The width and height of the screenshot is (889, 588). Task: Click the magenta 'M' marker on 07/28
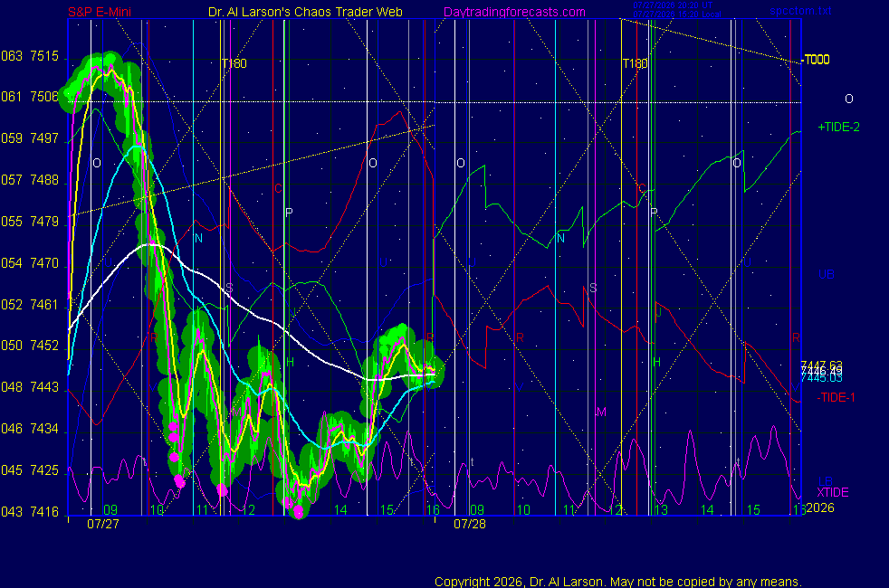click(601, 412)
